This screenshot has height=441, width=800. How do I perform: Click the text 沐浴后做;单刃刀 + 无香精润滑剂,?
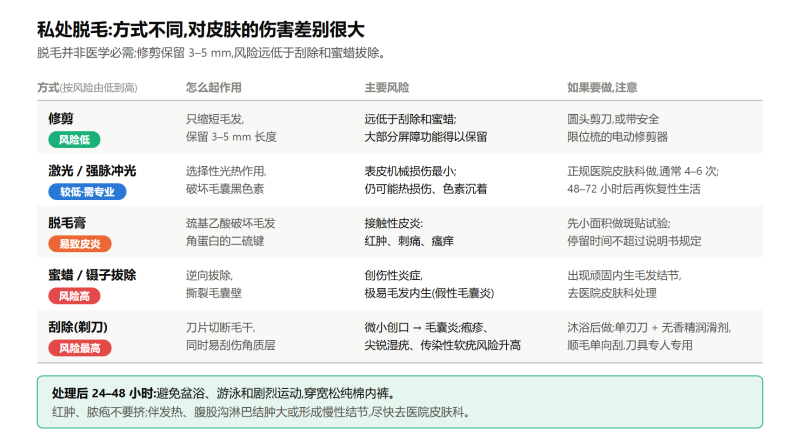pos(649,328)
